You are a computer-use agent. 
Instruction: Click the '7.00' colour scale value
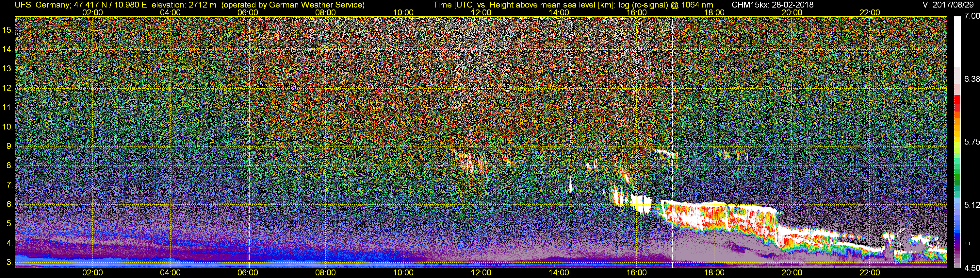click(972, 16)
